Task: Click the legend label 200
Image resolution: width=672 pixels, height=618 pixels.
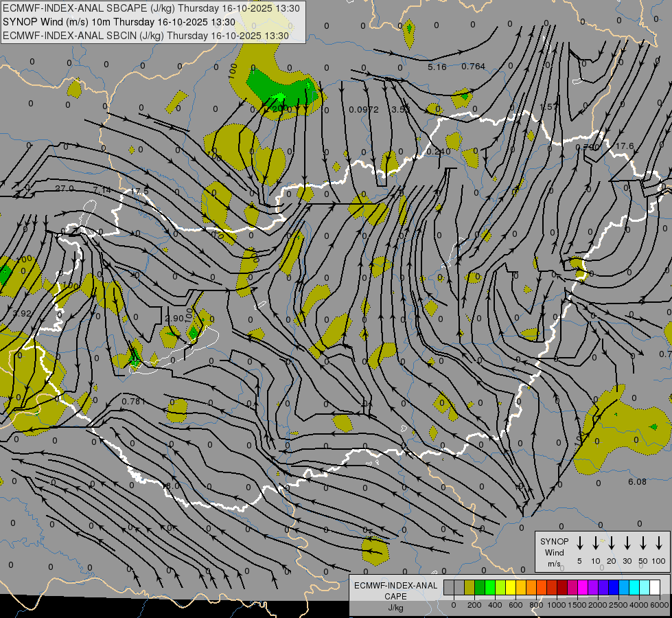Action: (474, 605)
